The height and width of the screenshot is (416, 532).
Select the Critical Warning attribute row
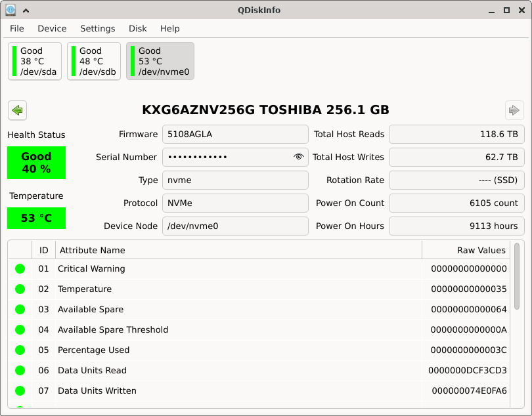pyautogui.click(x=259, y=269)
